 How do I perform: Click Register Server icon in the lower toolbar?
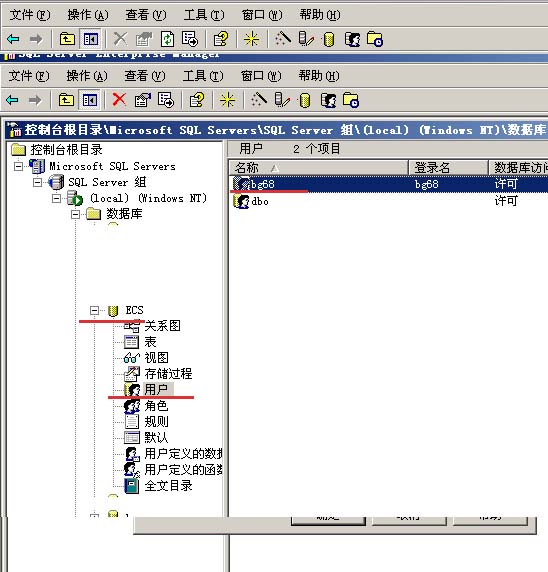point(282,100)
